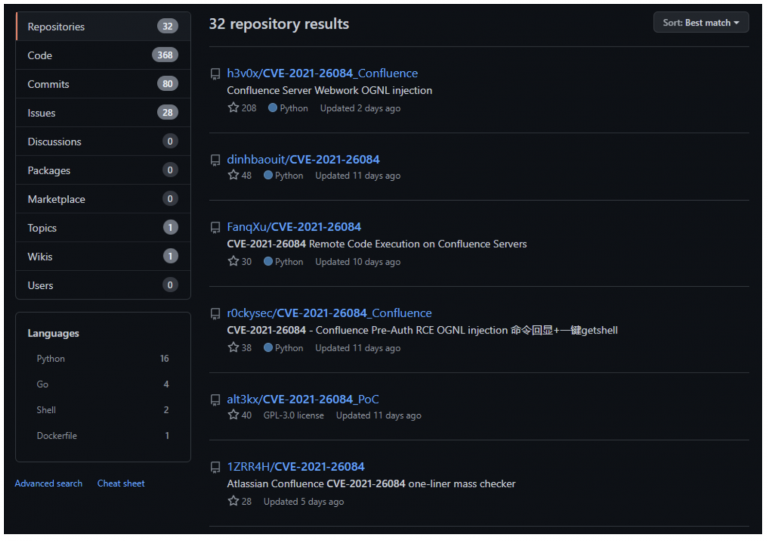Image resolution: width=768 pixels, height=541 pixels.
Task: Open 1ZRR4H/CVE-2021-26084 repository link
Action: pyautogui.click(x=295, y=467)
